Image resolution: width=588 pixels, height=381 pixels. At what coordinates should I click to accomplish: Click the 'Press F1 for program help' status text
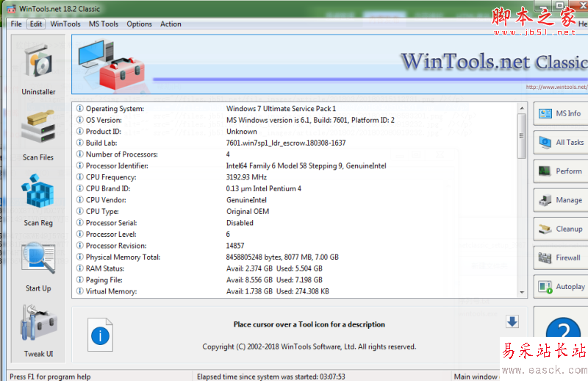tap(50, 377)
